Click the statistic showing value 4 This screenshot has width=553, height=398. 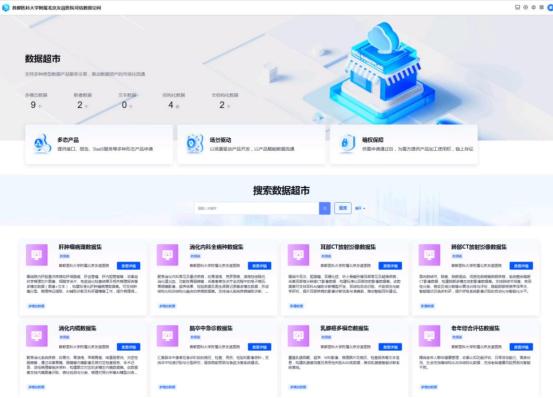pyautogui.click(x=173, y=101)
